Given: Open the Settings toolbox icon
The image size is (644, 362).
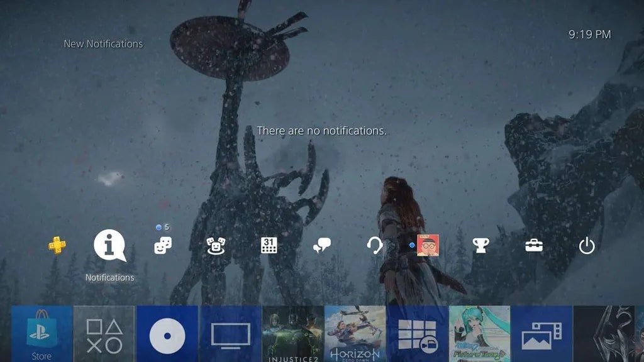Looking at the screenshot, I should (534, 246).
